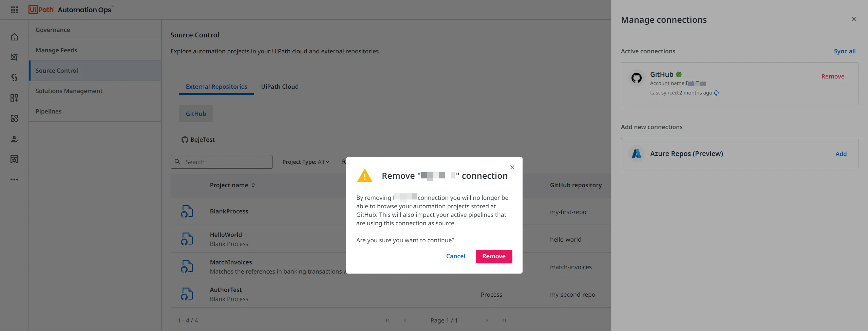Go to next page in pagination

pos(487,320)
